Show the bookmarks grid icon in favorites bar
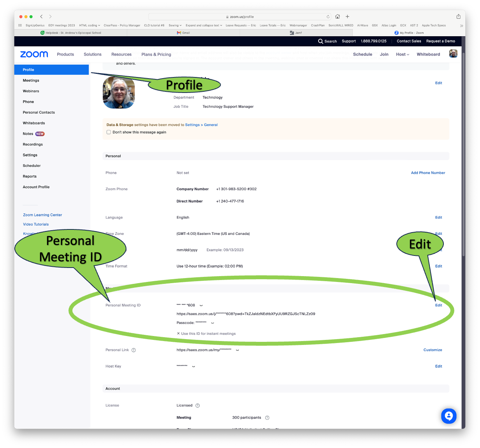 tap(20, 25)
